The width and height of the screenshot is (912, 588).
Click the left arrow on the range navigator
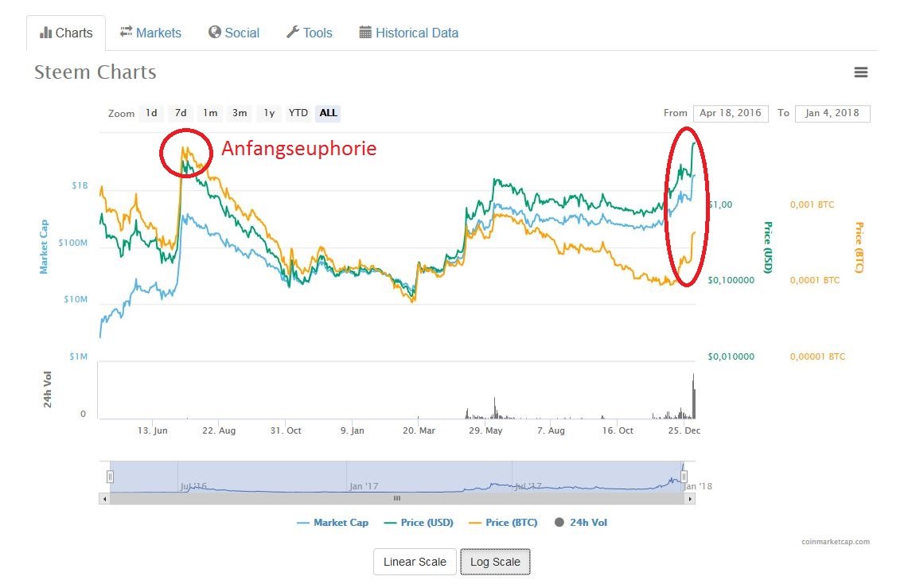click(x=103, y=498)
